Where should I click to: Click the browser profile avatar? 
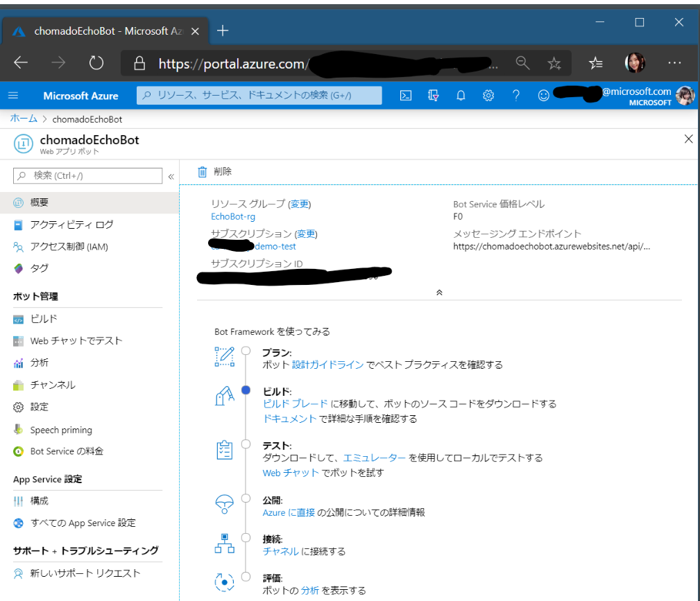point(635,63)
